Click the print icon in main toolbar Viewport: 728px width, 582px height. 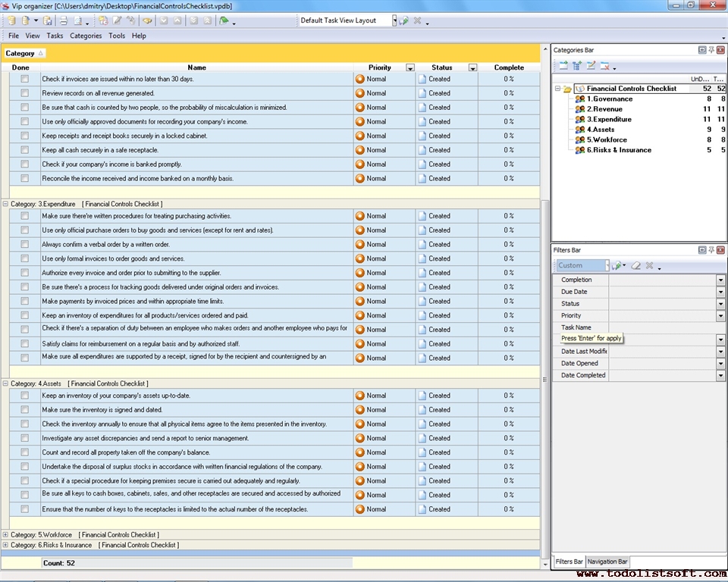(x=64, y=20)
